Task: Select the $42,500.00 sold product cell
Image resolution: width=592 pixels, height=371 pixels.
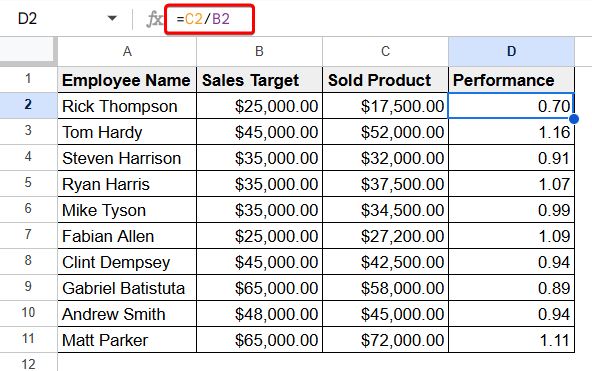Action: (x=385, y=262)
